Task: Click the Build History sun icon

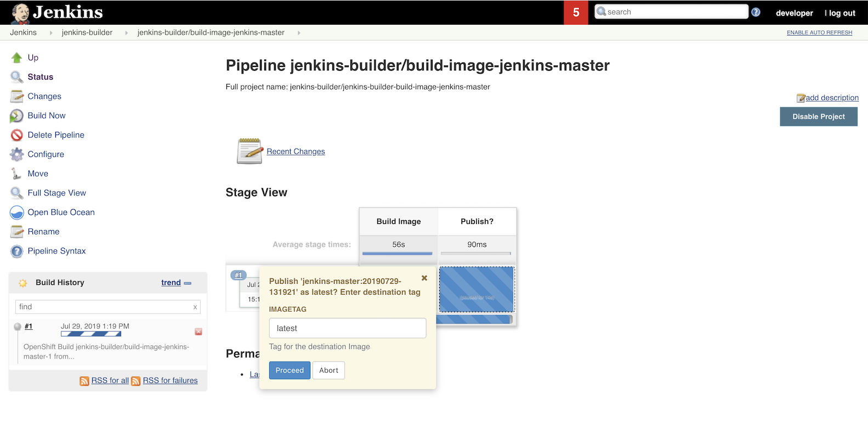Action: [x=22, y=283]
